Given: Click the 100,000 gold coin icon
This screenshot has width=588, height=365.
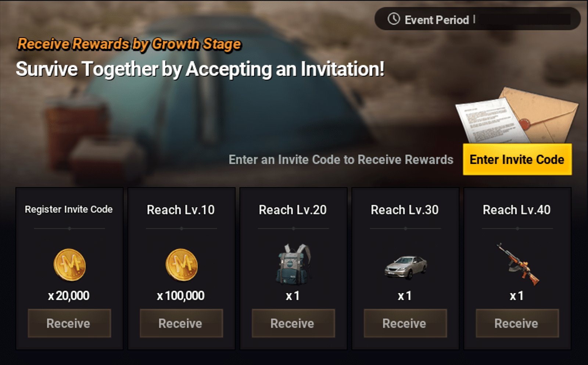Looking at the screenshot, I should (182, 265).
